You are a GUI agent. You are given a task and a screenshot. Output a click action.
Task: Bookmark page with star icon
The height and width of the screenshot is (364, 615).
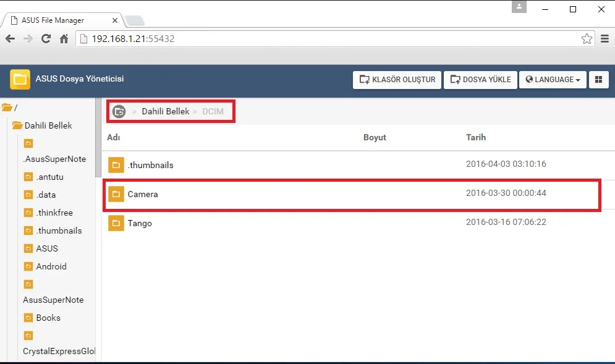(x=587, y=39)
